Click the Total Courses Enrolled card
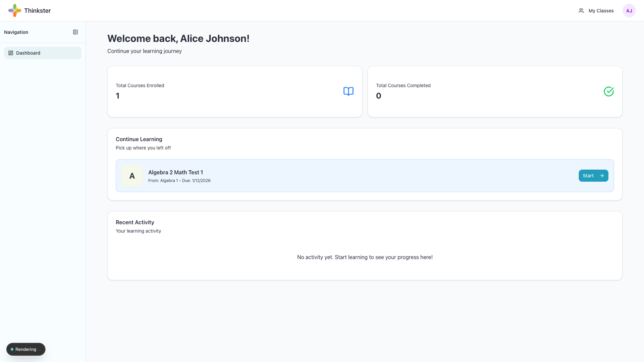Image resolution: width=644 pixels, height=362 pixels. [234, 92]
